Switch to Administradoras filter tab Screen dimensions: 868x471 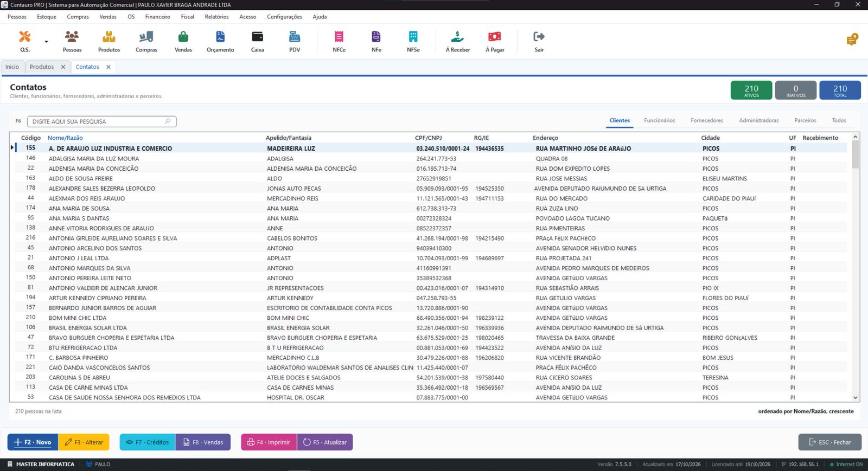pyautogui.click(x=758, y=120)
